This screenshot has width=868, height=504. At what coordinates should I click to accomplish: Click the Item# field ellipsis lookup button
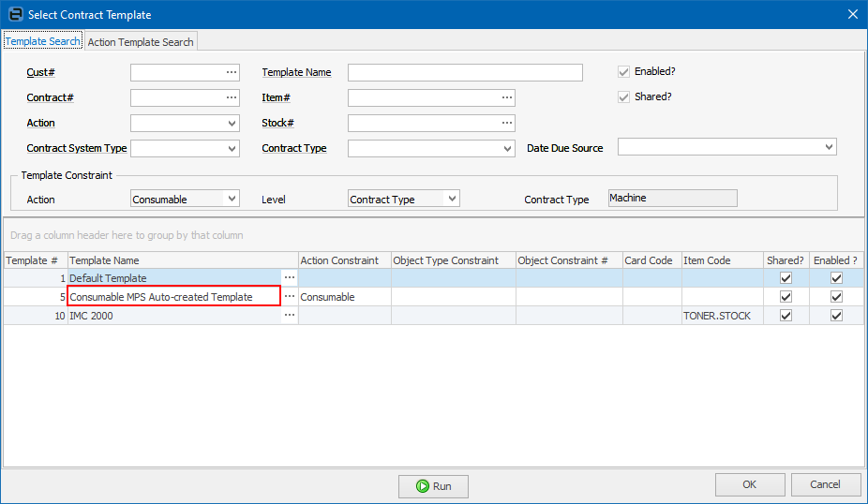(506, 97)
